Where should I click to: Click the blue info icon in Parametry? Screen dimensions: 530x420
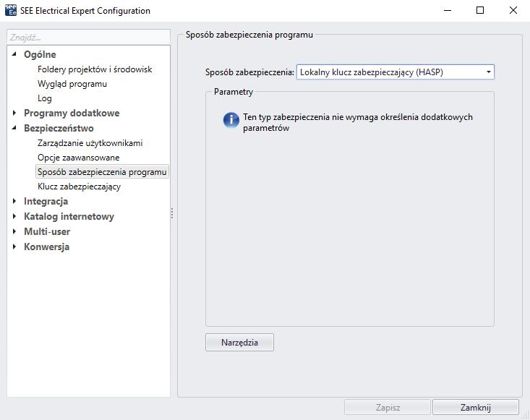(x=231, y=119)
